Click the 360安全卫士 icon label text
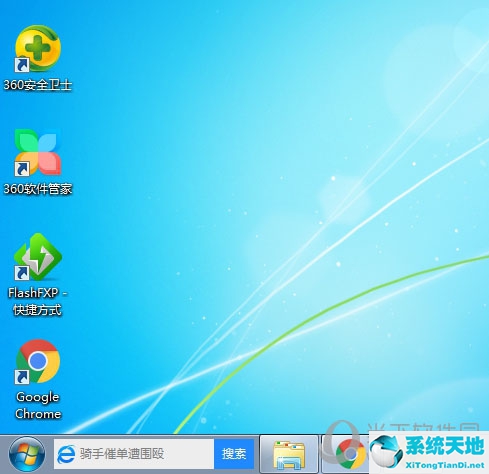This screenshot has width=489, height=474. 38,85
